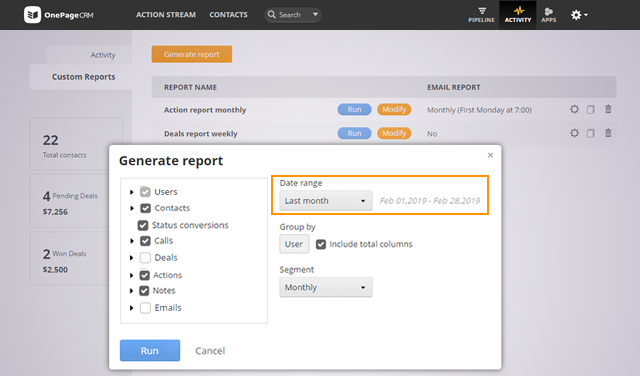Image resolution: width=640 pixels, height=376 pixels.
Task: Click the REPORT NAME column header
Action: (x=190, y=87)
